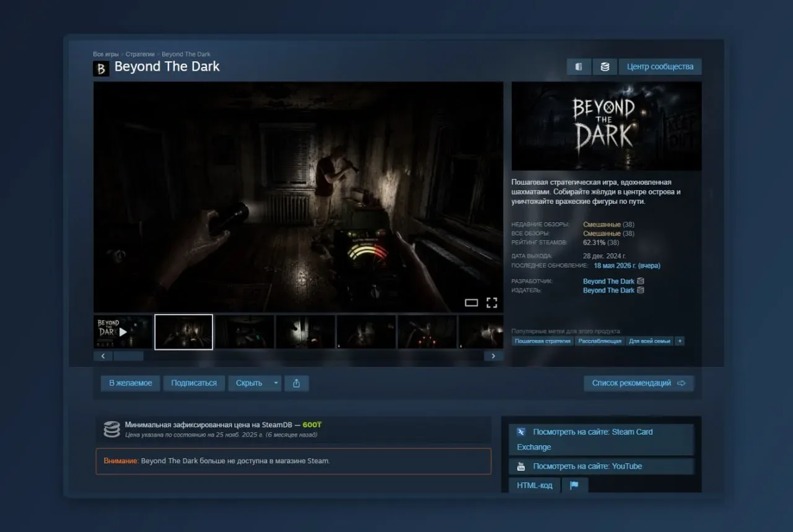Click SteamDB icon next to developer name

(x=641, y=281)
